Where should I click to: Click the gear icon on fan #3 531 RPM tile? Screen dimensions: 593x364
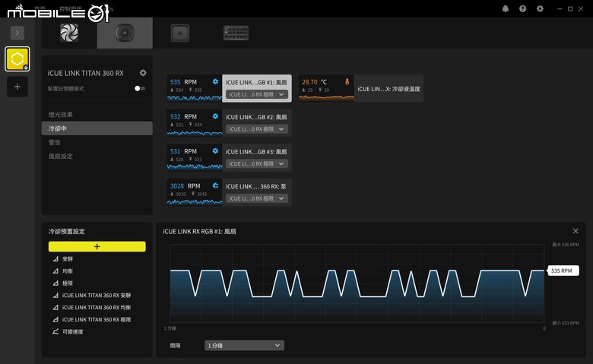tap(215, 150)
